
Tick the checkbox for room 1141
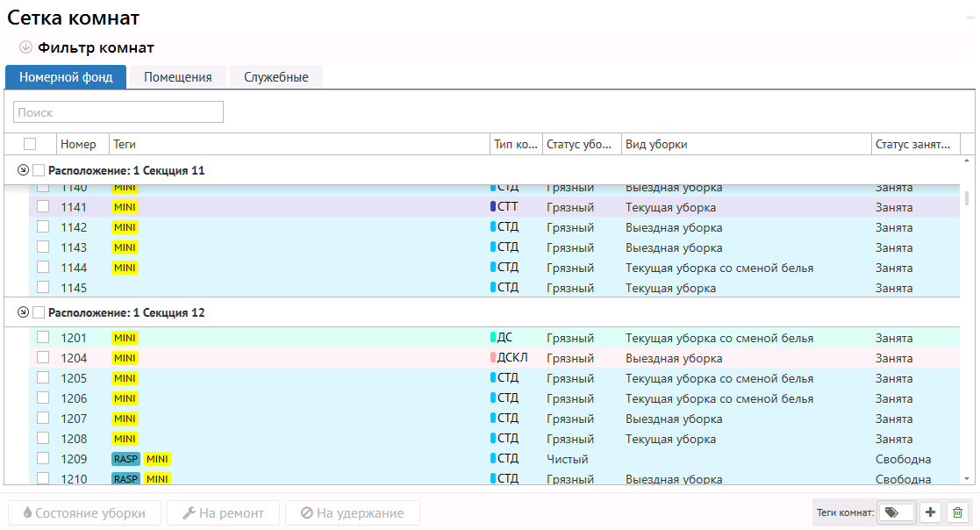42,207
